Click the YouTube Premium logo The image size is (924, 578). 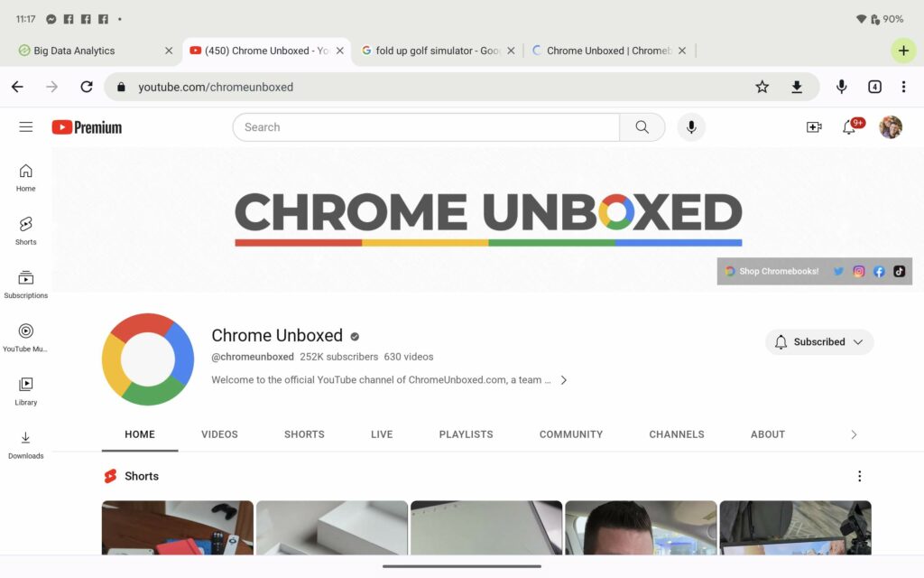[86, 127]
